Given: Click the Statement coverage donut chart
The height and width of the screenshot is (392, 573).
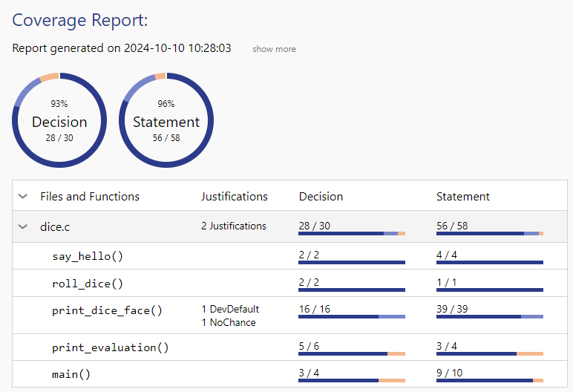Looking at the screenshot, I should tap(166, 120).
